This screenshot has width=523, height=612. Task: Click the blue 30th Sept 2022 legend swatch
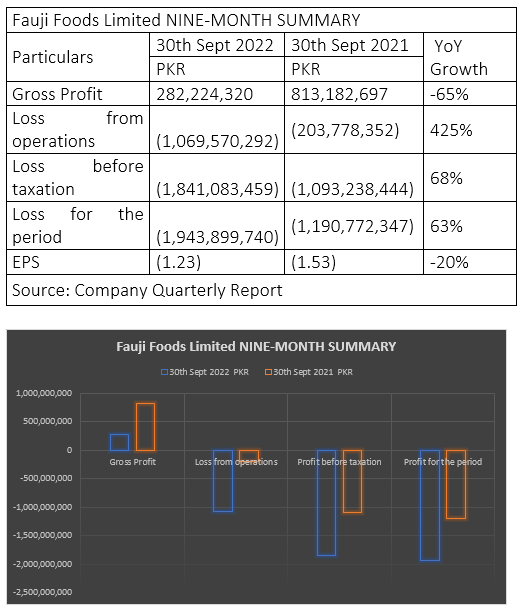pos(165,372)
